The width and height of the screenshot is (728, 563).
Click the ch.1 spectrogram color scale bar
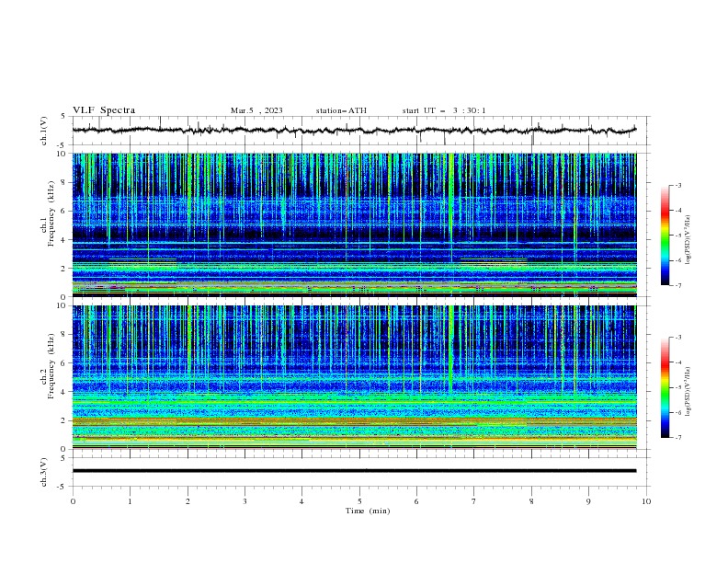(x=665, y=236)
